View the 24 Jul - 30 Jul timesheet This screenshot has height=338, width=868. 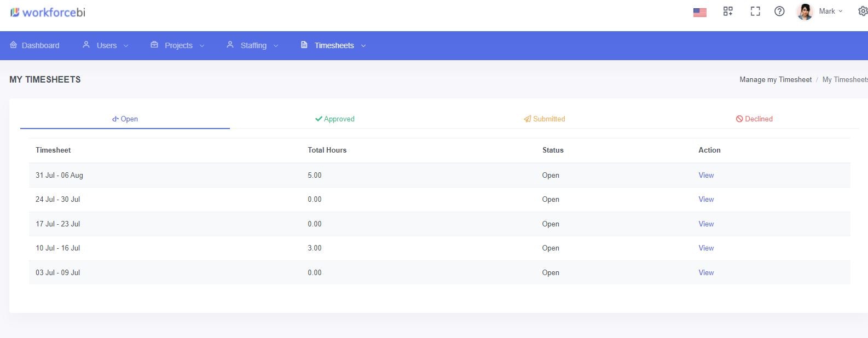coord(706,199)
